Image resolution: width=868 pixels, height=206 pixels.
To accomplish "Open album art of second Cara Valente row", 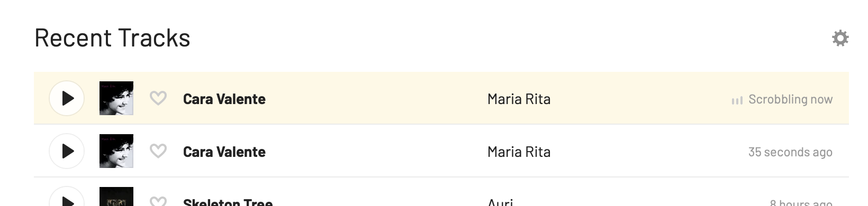I will click(116, 151).
